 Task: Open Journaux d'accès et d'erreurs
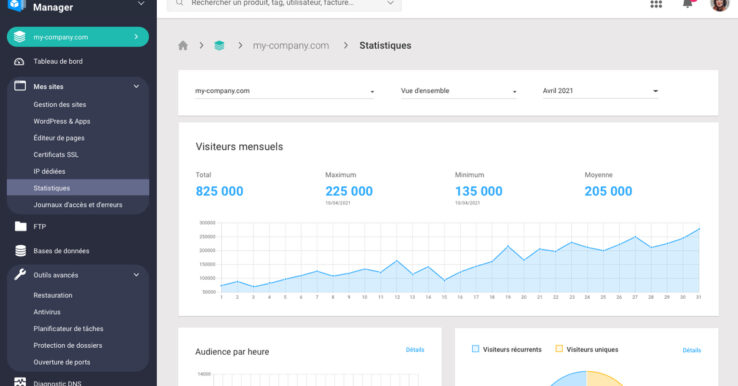[x=78, y=205]
